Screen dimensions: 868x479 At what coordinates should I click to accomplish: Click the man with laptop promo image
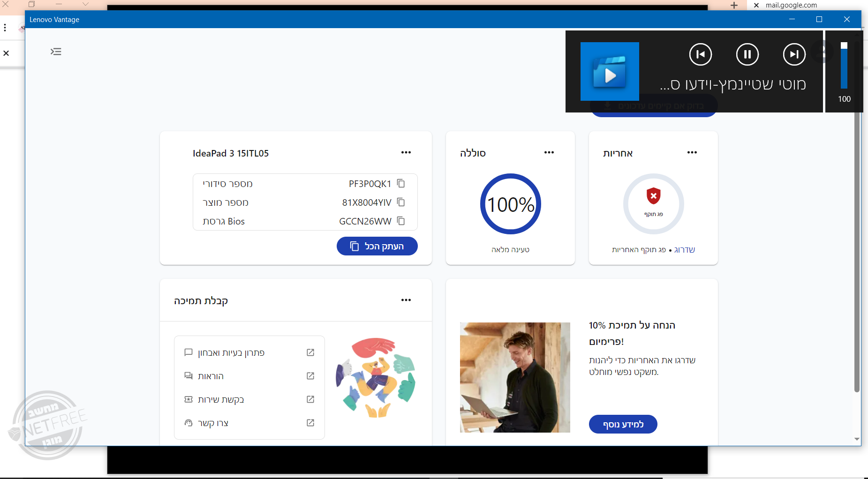(x=515, y=377)
